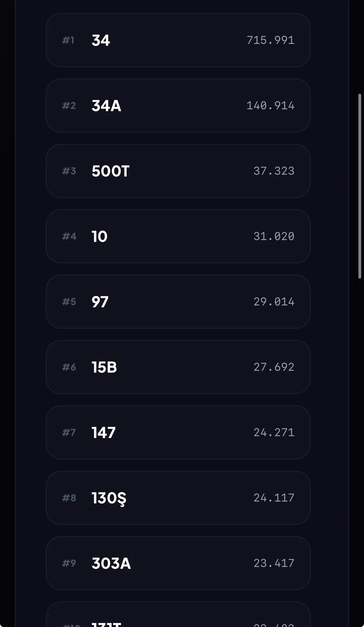Click the 29.014 number

pyautogui.click(x=274, y=302)
